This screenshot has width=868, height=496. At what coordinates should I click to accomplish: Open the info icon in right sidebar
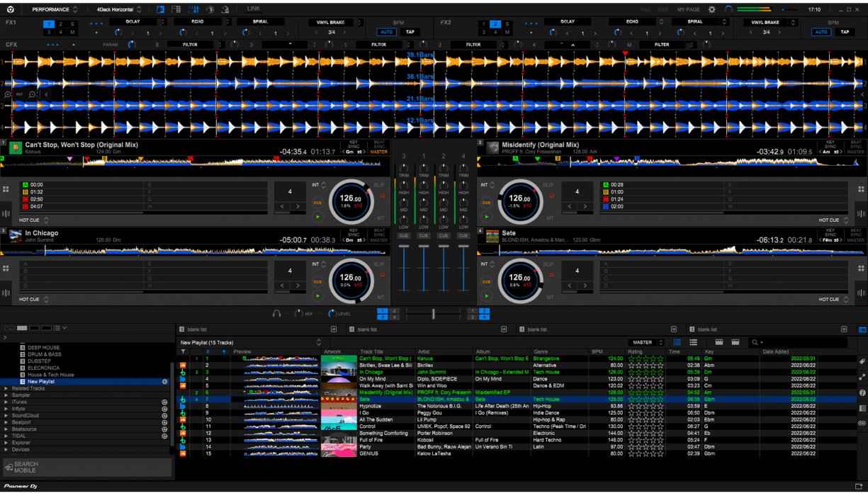[862, 393]
